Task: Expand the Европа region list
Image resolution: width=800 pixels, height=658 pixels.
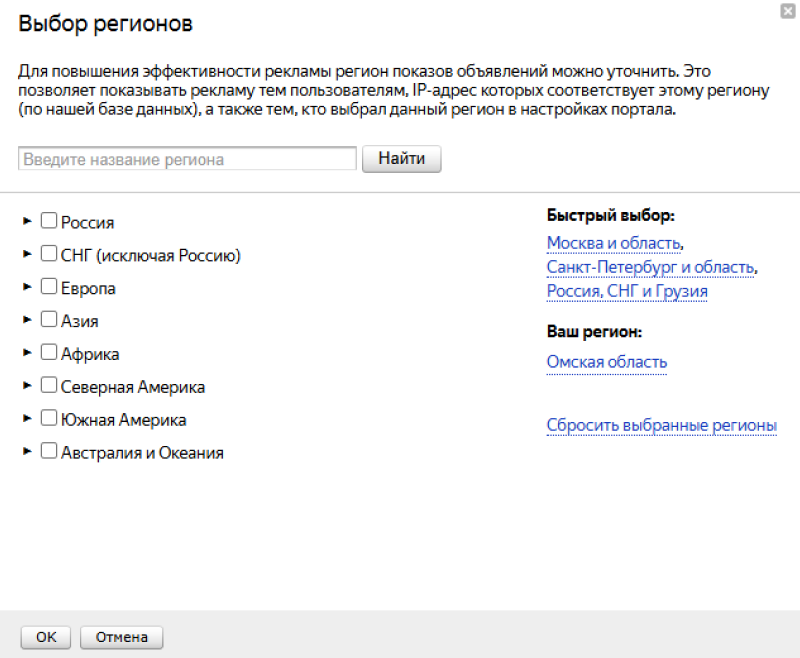Action: 28,288
